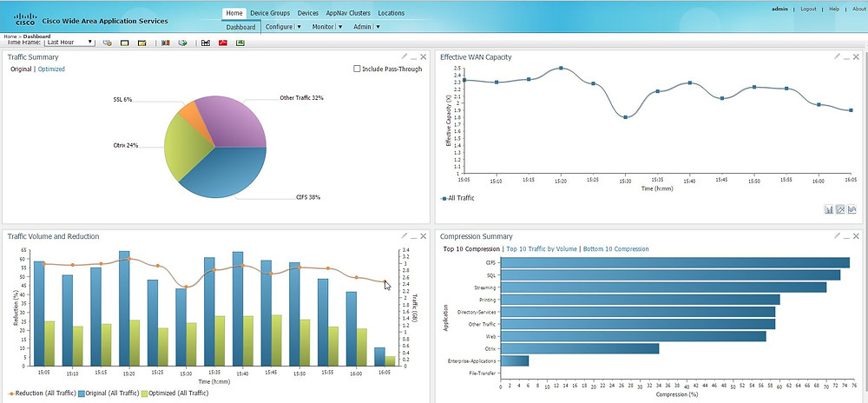Select the Dashboard submenu item
Image resolution: width=868 pixels, height=403 pixels.
[240, 27]
